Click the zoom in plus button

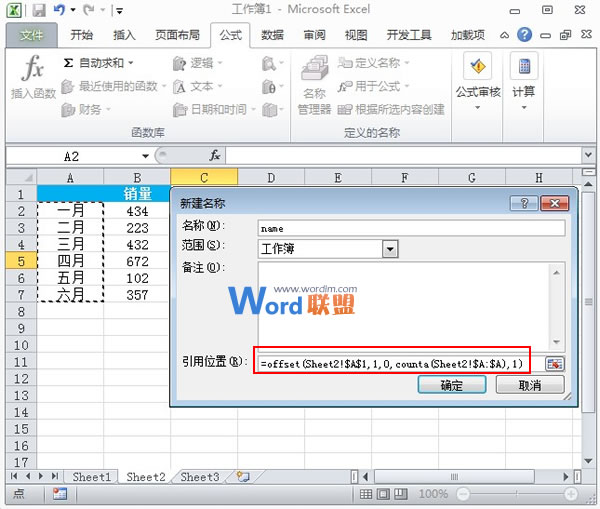pyautogui.click(x=571, y=494)
